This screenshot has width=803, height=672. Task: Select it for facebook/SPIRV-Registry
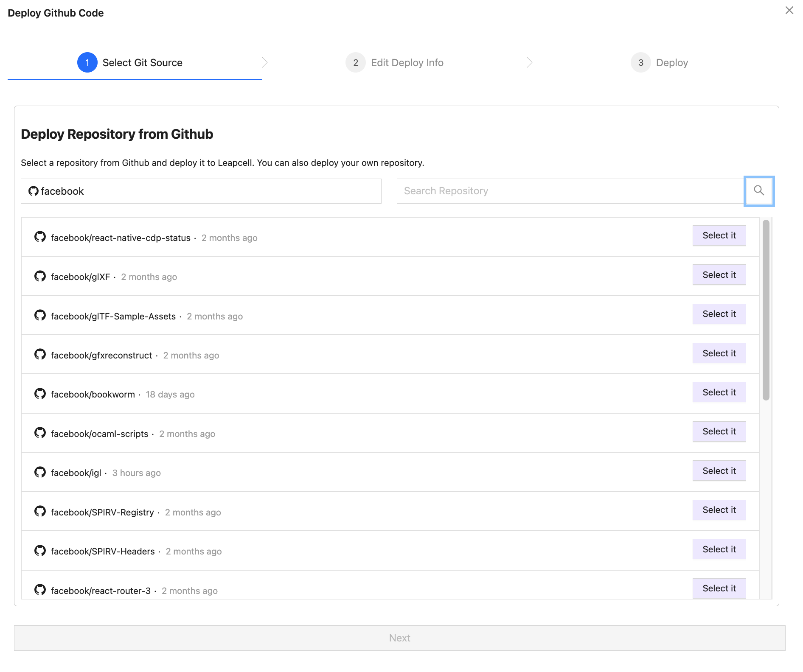pos(719,510)
